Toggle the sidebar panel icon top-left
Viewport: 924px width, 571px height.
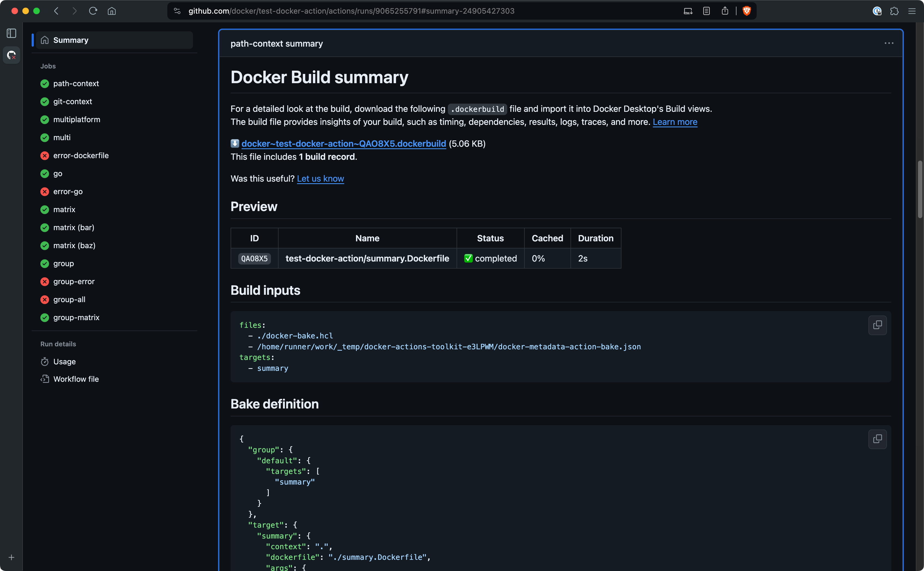coord(11,33)
